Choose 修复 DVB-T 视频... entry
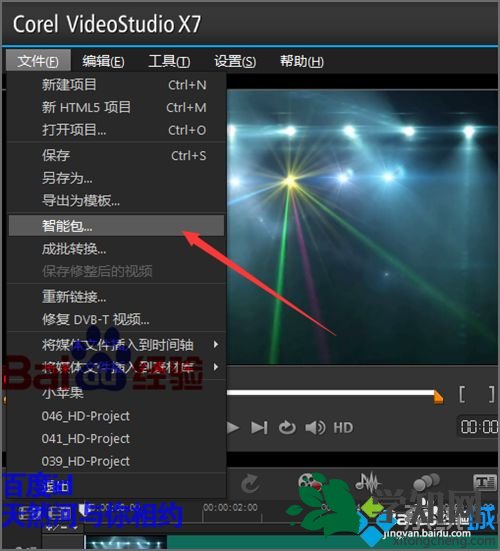Image resolution: width=500 pixels, height=551 pixels. point(116,320)
